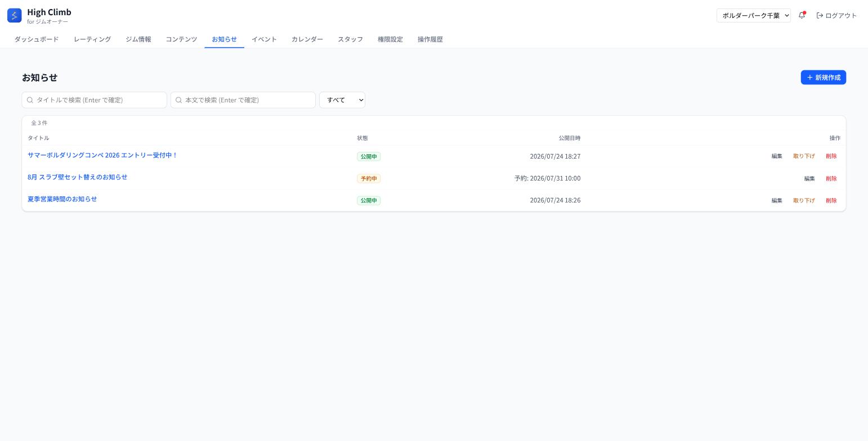Switch to the ダッシュボード tab

tap(37, 39)
